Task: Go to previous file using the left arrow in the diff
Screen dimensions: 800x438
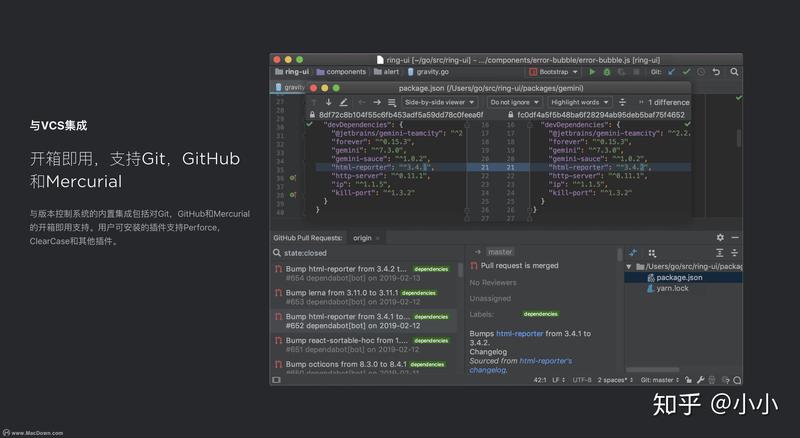Action: tap(361, 102)
